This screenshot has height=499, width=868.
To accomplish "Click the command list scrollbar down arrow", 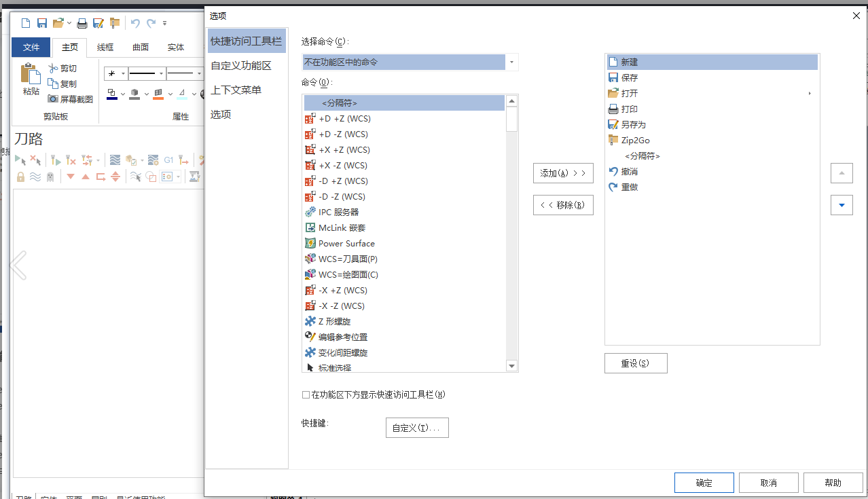I will click(512, 367).
